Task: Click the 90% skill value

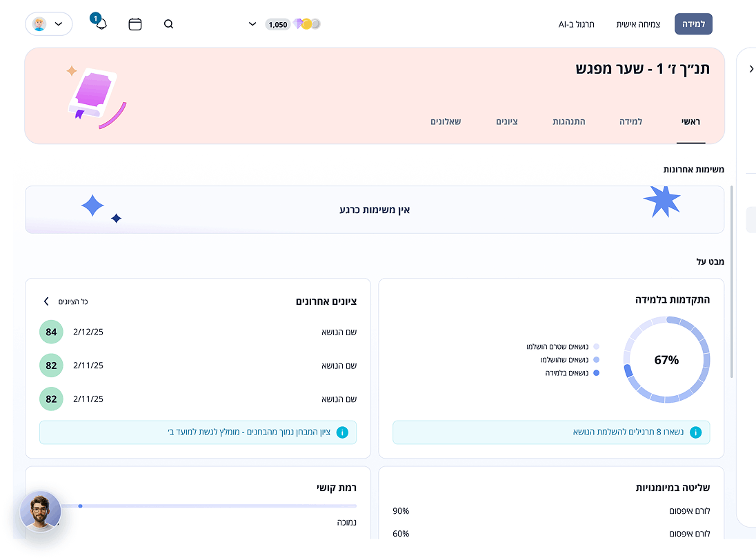Action: pos(401,511)
